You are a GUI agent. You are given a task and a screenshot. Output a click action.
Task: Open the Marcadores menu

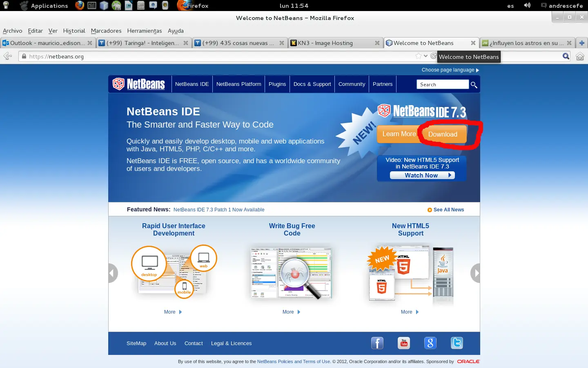point(106,31)
